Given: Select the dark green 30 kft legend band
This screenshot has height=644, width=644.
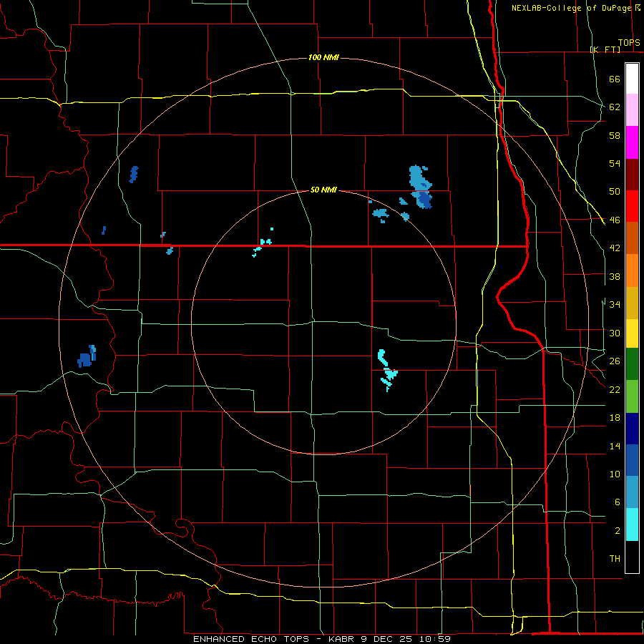Looking at the screenshot, I should pos(632,364).
